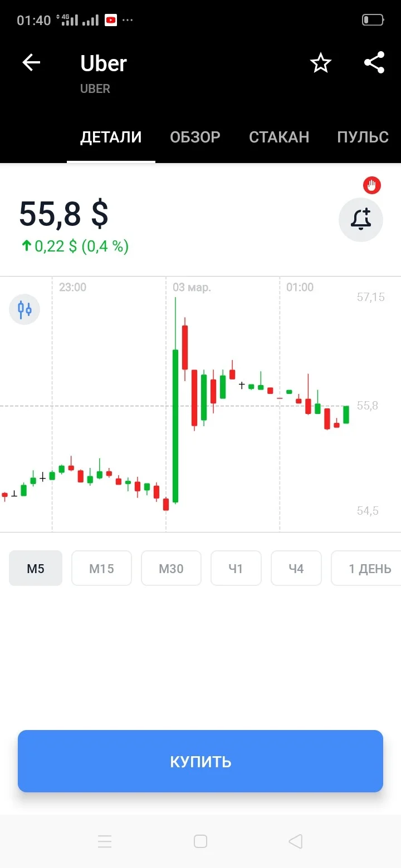Tap the green 0,22 $ (0,4 %) change
The image size is (401, 868).
[x=75, y=246]
